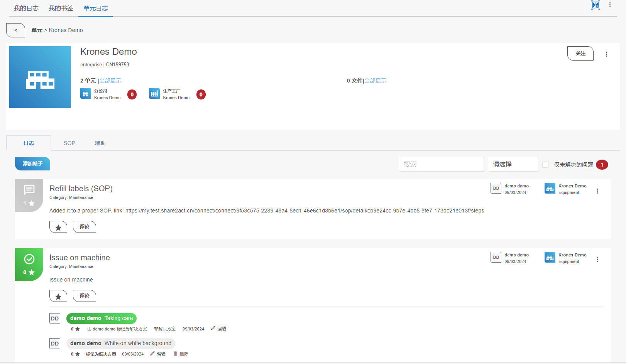Open the QR code scanner icon

[x=595, y=5]
